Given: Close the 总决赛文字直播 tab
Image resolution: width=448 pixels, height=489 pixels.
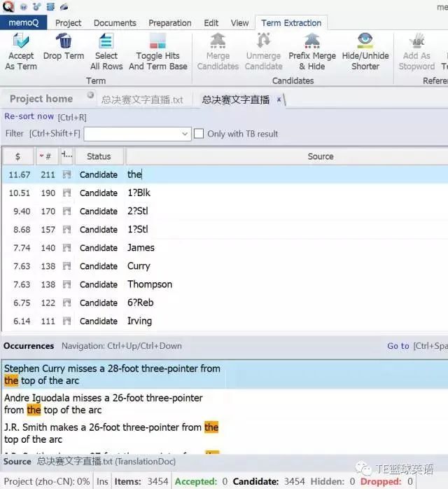Looking at the screenshot, I should (x=279, y=99).
